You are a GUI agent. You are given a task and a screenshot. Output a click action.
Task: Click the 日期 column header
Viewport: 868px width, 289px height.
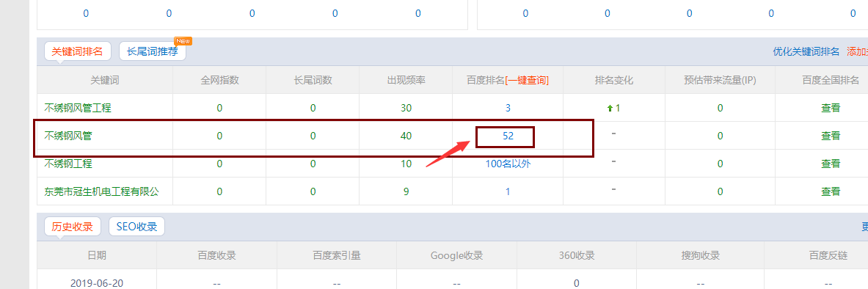pos(97,255)
